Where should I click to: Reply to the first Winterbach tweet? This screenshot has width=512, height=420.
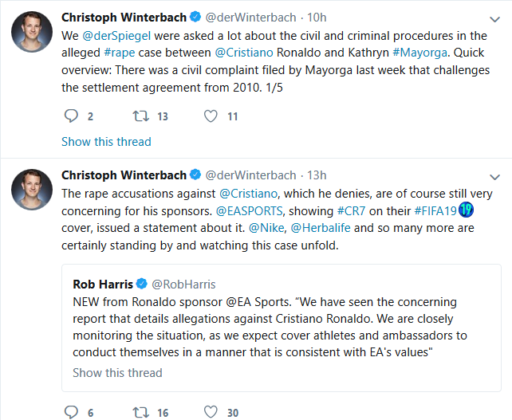click(70, 116)
